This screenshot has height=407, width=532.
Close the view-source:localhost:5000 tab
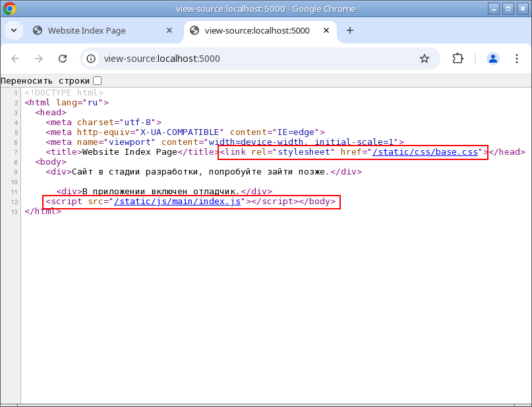coord(326,30)
